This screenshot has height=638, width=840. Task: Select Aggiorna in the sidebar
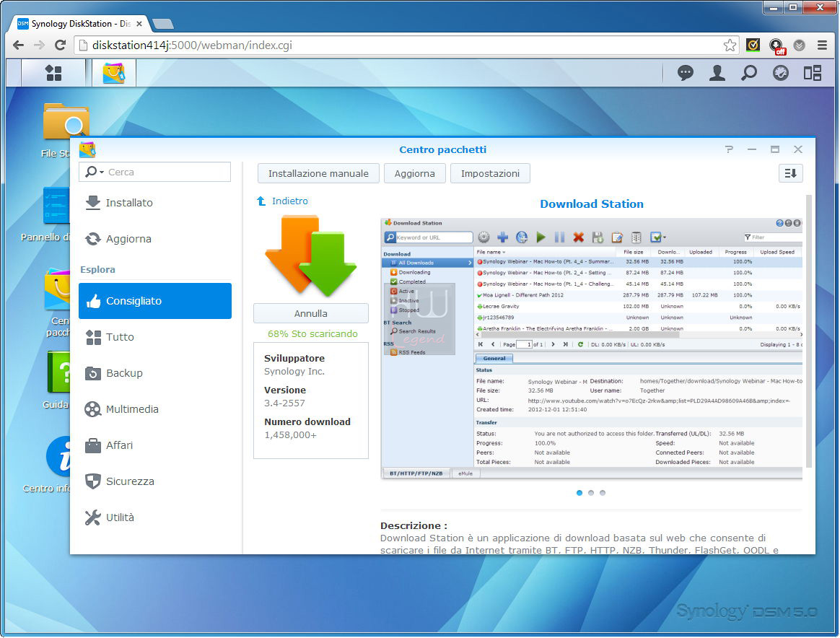pos(155,239)
